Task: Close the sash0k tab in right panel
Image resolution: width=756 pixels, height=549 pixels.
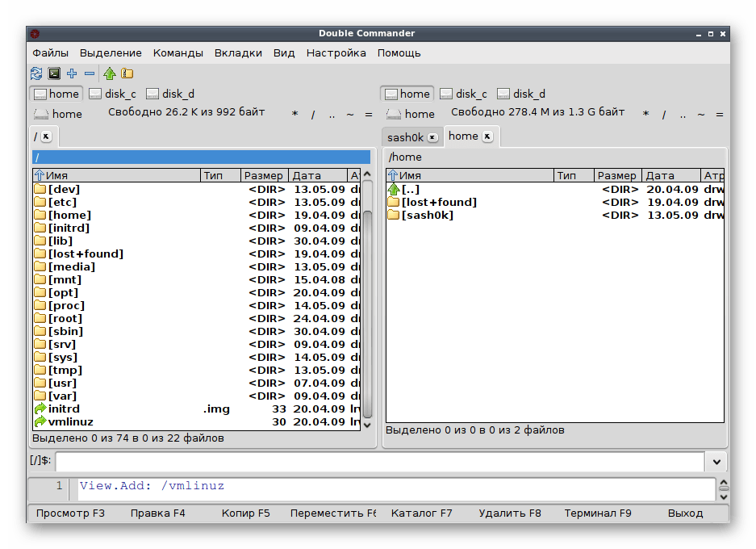Action: point(433,137)
